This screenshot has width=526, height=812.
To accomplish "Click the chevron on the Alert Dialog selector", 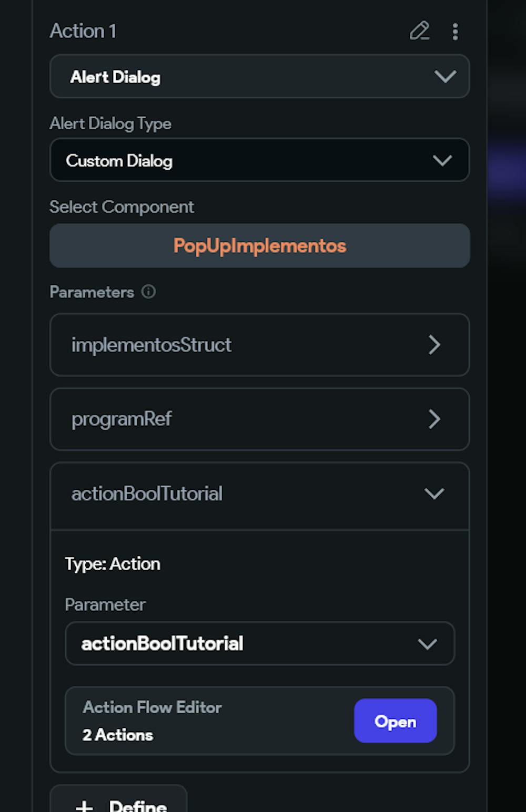I will pyautogui.click(x=446, y=77).
